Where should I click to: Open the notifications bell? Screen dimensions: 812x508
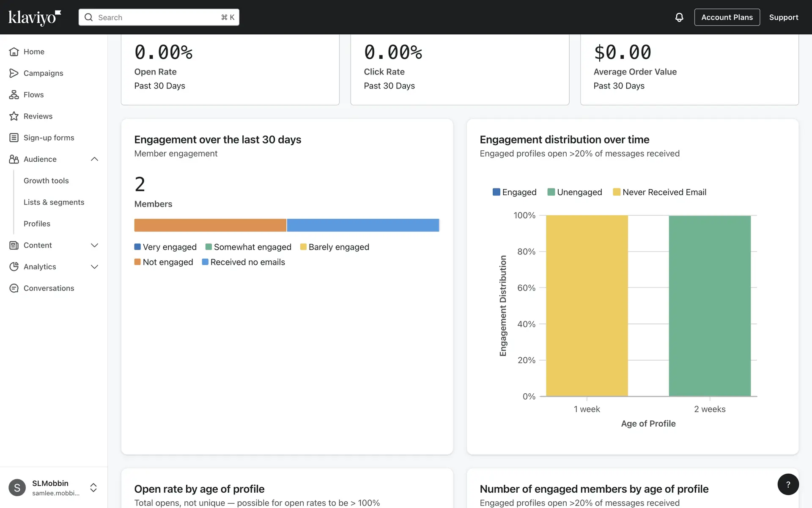tap(679, 17)
